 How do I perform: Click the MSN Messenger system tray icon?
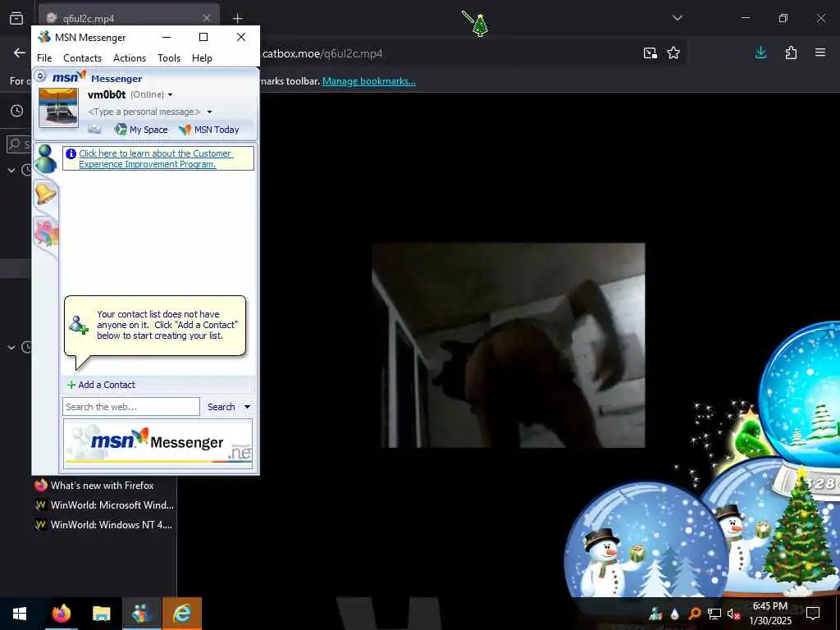(x=655, y=614)
